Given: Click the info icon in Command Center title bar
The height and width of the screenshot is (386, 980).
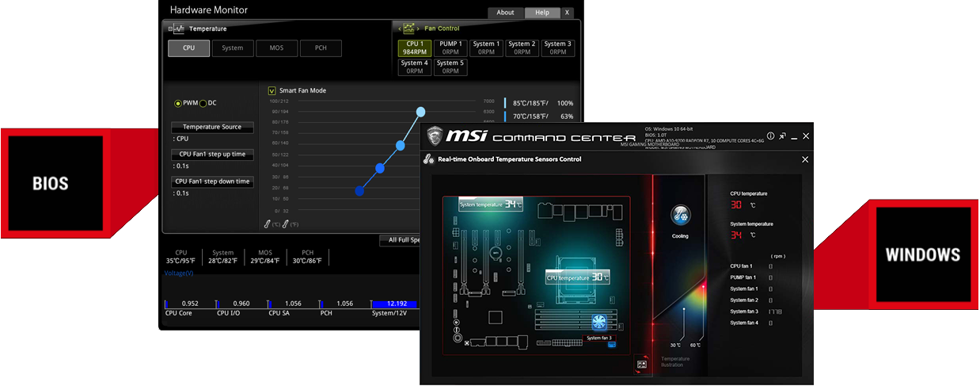Looking at the screenshot, I should point(770,136).
